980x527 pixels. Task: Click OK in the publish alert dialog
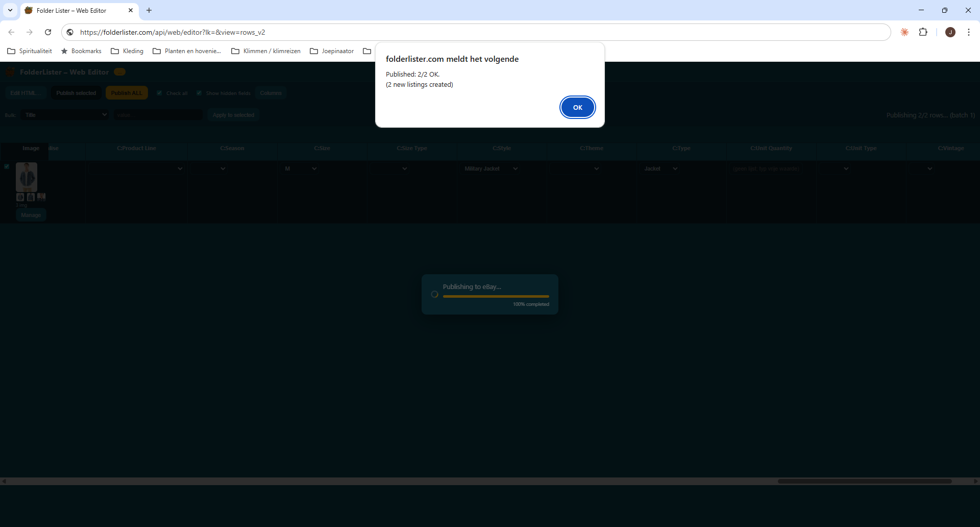[x=577, y=107]
